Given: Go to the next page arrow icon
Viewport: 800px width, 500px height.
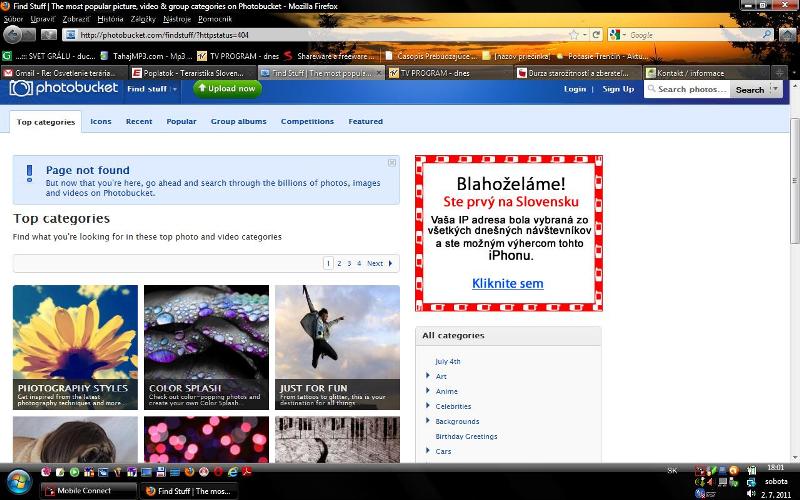Looking at the screenshot, I should coord(390,263).
